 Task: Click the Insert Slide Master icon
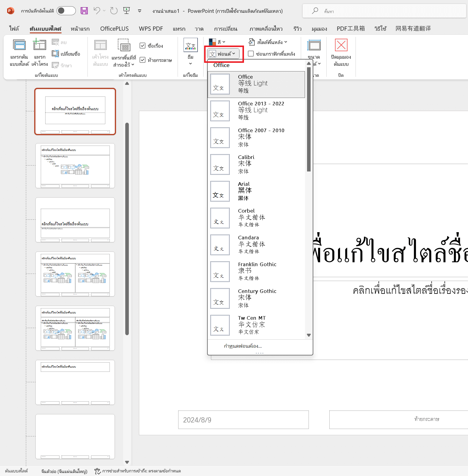[20, 45]
